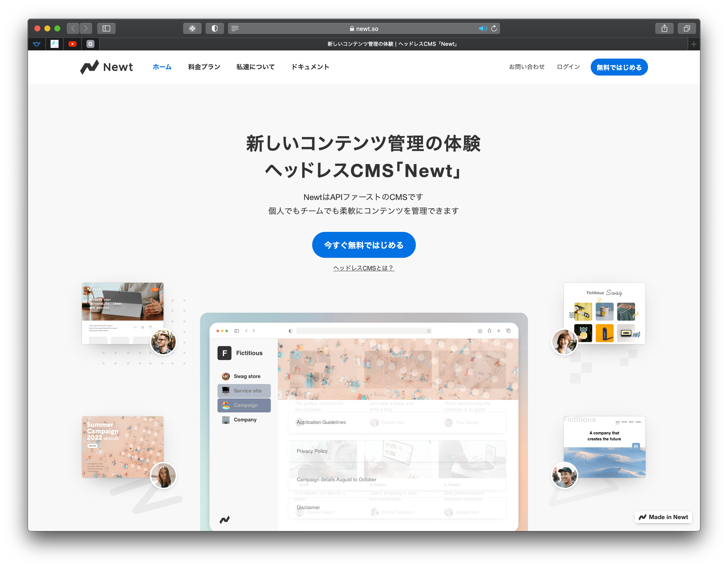Mute the tab audio speaker icon

(x=482, y=28)
